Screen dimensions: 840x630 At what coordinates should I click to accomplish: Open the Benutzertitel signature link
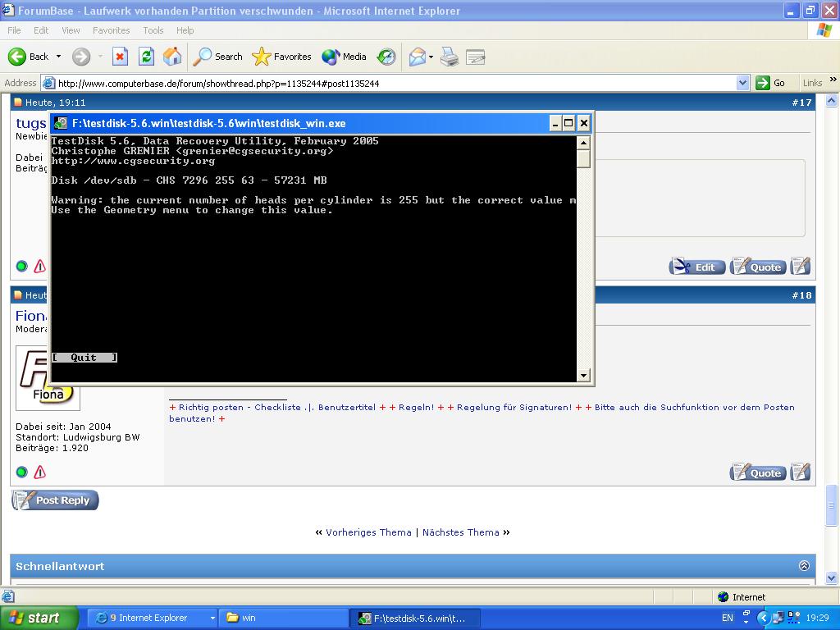coord(347,407)
